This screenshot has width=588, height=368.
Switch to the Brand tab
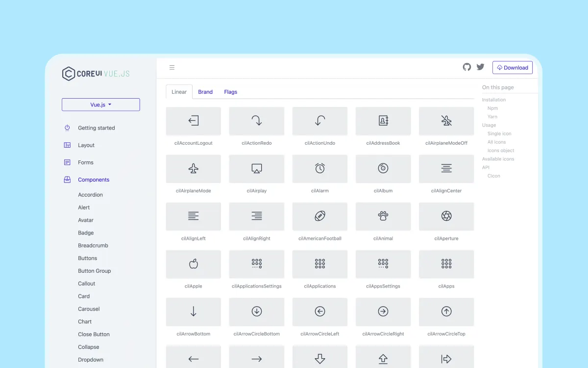click(x=205, y=92)
